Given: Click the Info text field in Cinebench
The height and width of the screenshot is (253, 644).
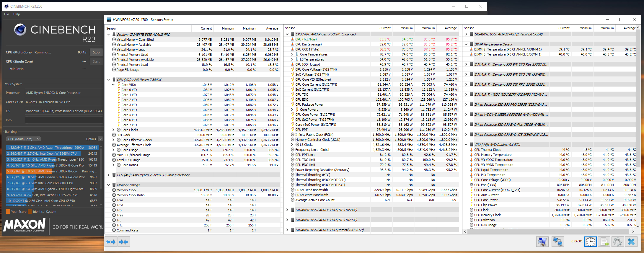Looking at the screenshot, I should (64, 120).
